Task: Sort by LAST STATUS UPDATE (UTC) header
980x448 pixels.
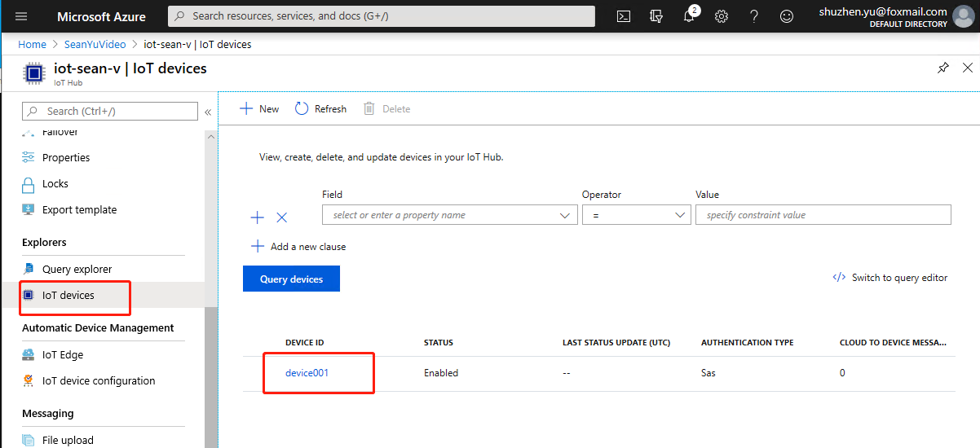Action: 616,343
